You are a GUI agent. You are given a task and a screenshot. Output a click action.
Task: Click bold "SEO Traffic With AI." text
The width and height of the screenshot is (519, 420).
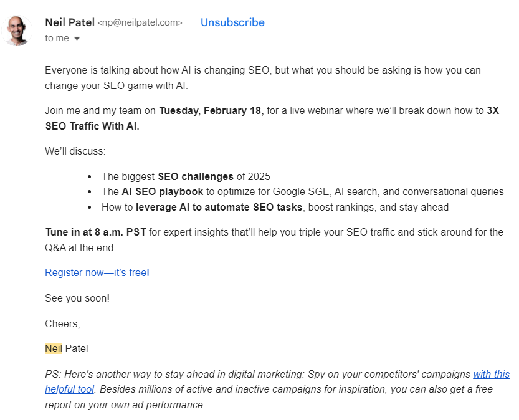pos(92,125)
